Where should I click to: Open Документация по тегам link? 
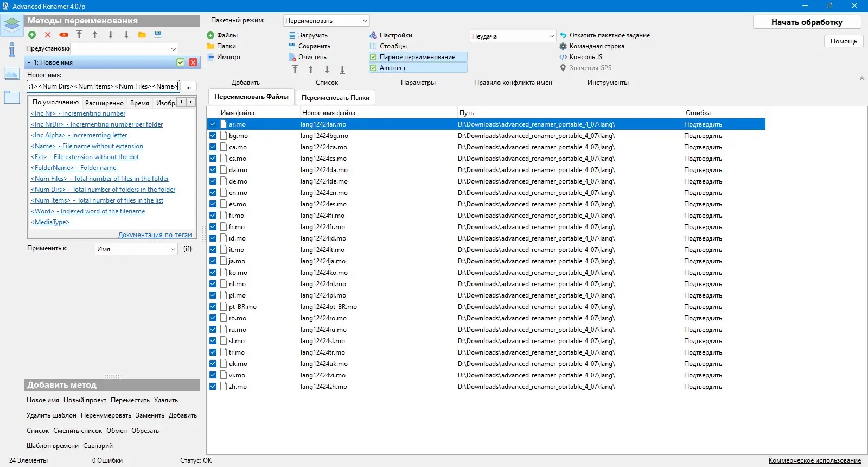155,235
